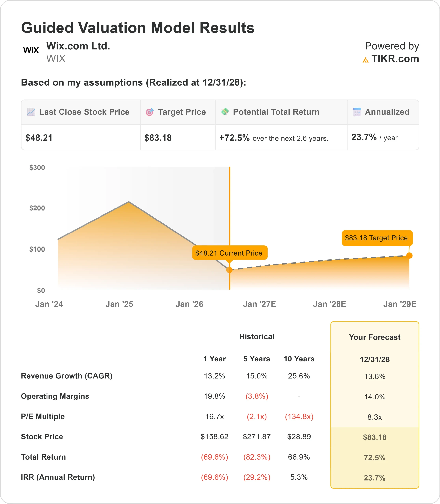Click the "5 Years" column header
This screenshot has width=440, height=504.
coord(257,359)
